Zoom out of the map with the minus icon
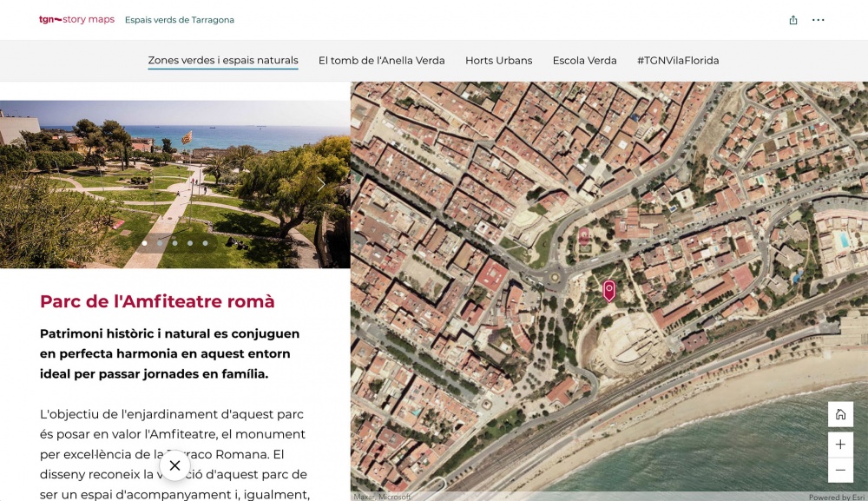This screenshot has height=501, width=868. pyautogui.click(x=839, y=470)
